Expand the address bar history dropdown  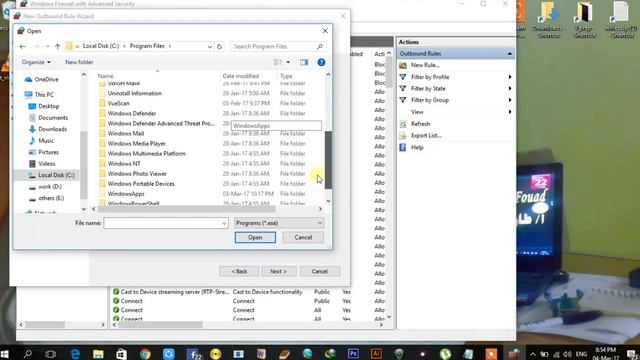[210, 47]
